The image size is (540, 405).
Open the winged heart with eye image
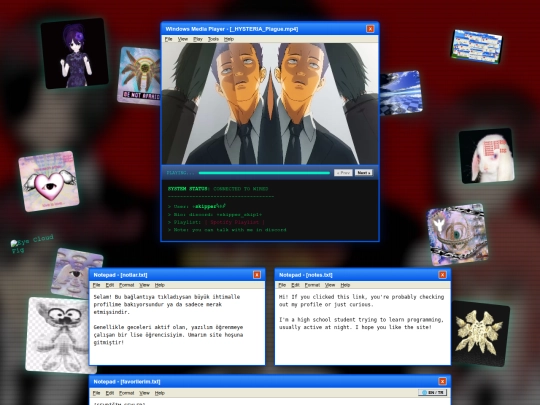tap(49, 181)
